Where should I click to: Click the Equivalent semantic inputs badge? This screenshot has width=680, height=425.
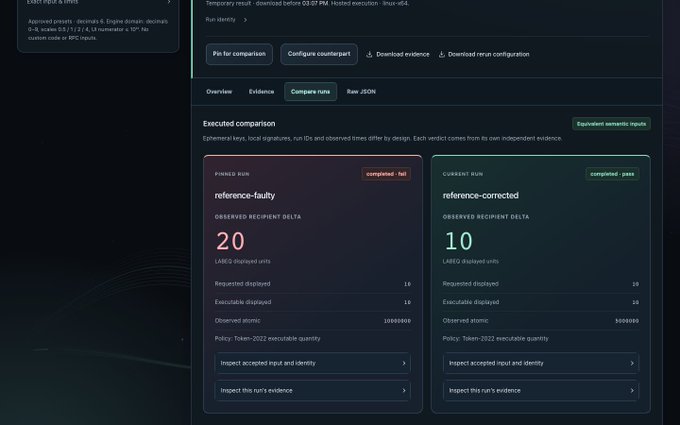[611, 124]
